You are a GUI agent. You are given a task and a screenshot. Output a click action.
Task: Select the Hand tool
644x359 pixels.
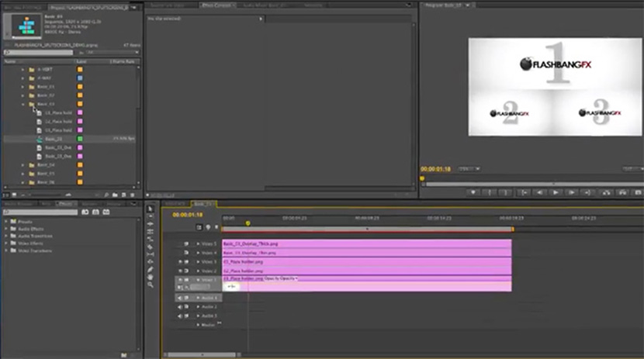click(151, 277)
